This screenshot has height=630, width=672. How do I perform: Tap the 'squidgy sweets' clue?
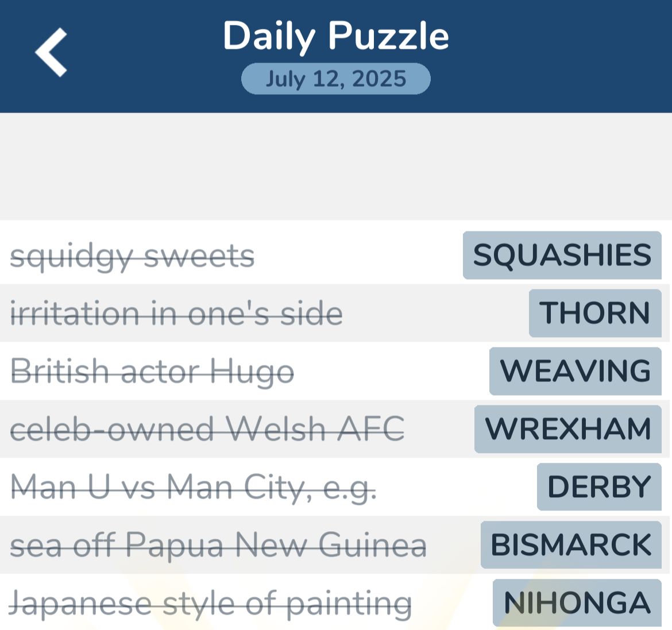(132, 256)
